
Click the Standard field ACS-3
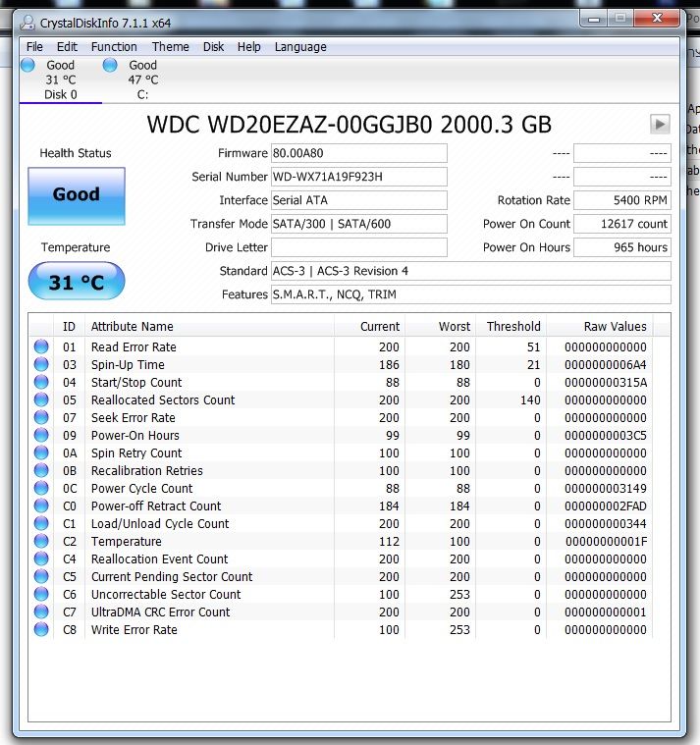pyautogui.click(x=470, y=271)
